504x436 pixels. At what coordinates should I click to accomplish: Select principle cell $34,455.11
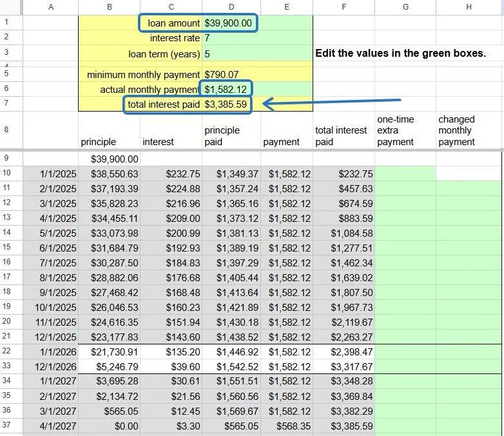pyautogui.click(x=110, y=218)
